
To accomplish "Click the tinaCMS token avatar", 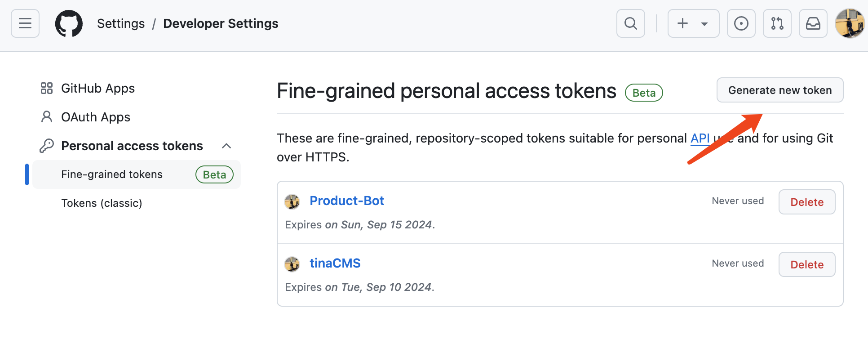I will point(292,264).
